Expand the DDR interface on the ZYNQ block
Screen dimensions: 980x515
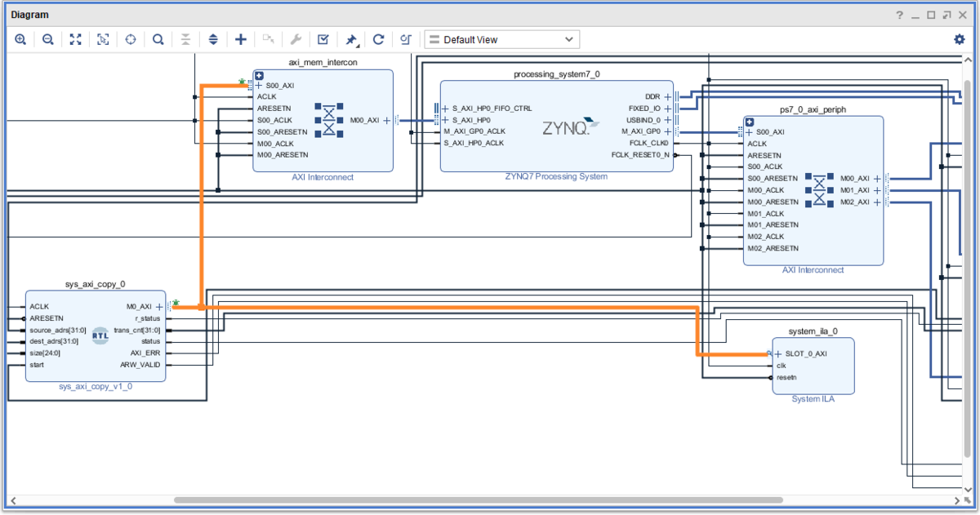667,96
